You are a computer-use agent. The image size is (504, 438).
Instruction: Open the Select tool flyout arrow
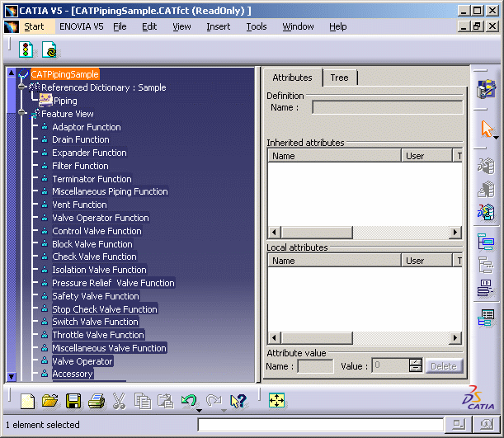[497, 138]
